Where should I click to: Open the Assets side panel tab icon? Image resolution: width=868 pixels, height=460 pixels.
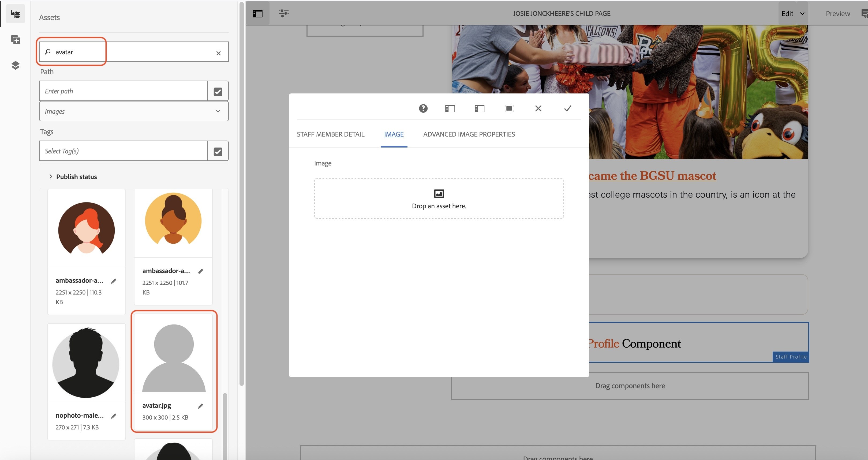[16, 14]
